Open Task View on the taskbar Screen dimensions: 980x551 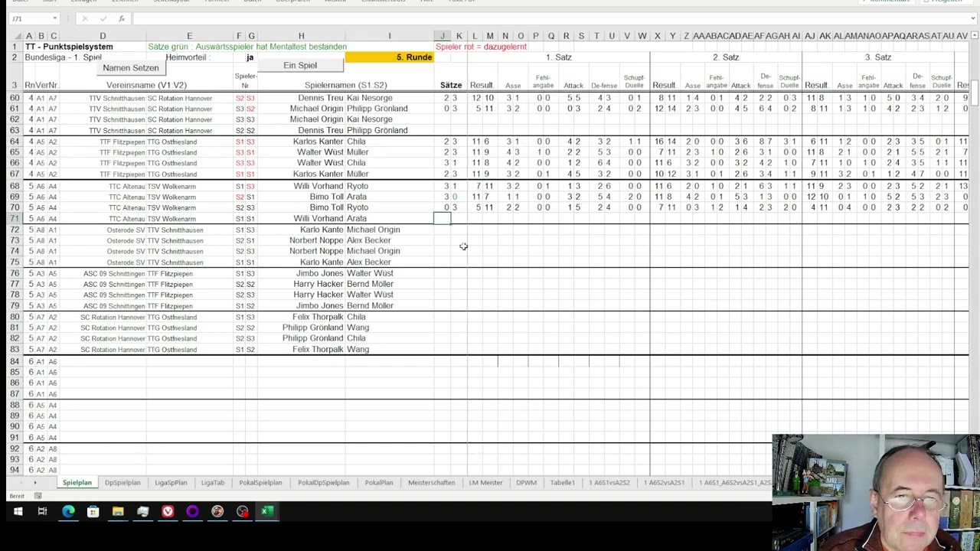[x=42, y=511]
